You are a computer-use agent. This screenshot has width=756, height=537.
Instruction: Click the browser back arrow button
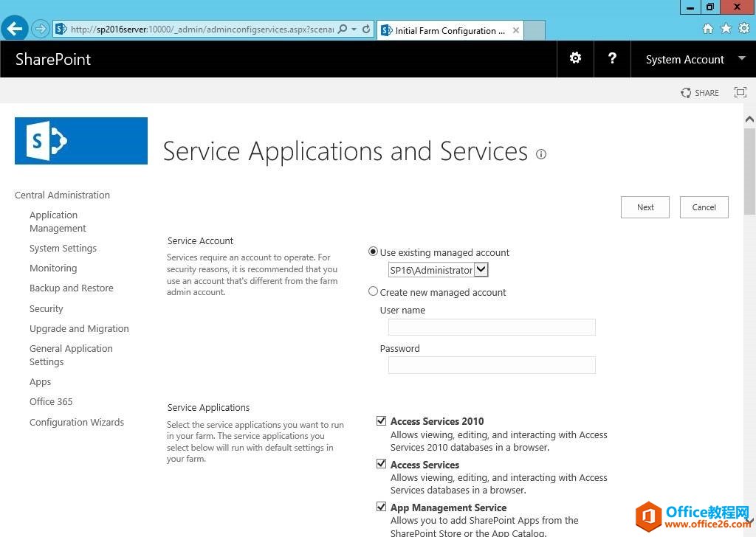point(15,30)
